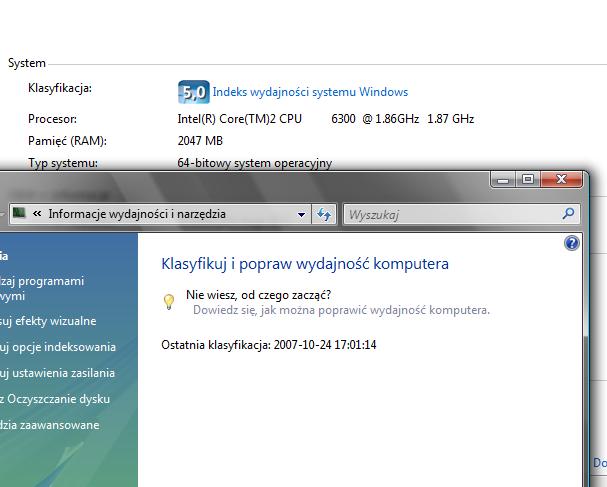Click Nie wiesz, od czego zacząć? text

(259, 295)
